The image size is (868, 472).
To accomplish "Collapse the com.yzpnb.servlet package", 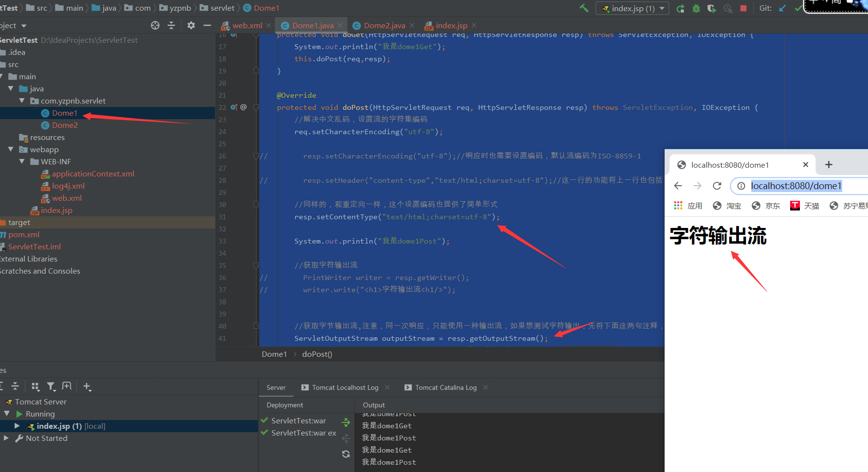I will pos(22,101).
